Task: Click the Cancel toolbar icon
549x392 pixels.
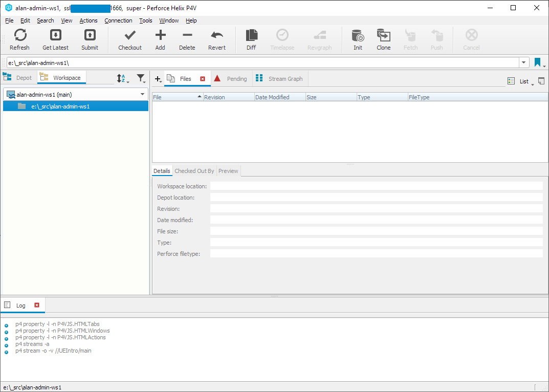Action: [x=472, y=35]
